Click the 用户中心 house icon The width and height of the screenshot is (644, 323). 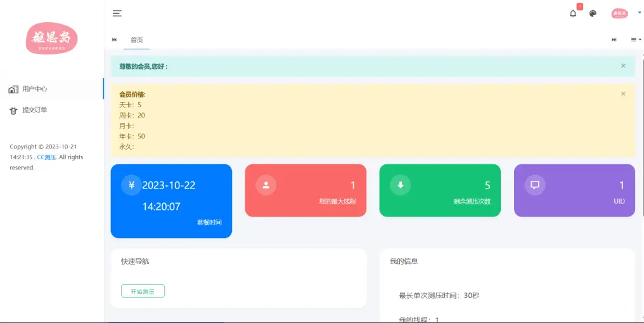[x=13, y=89]
